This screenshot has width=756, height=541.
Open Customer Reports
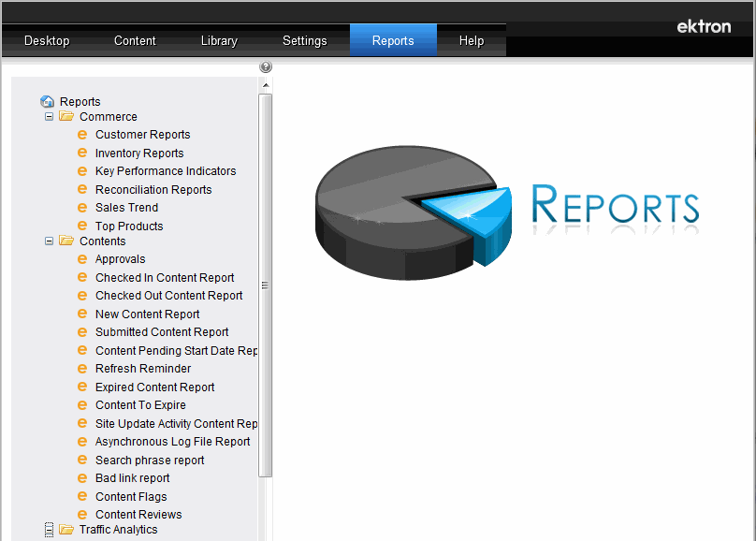143,135
